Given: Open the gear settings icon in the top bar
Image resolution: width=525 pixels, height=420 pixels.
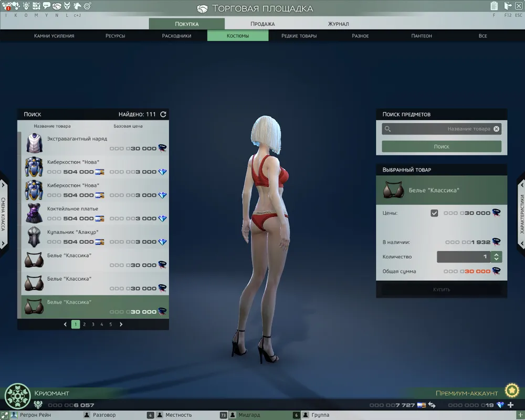Looking at the screenshot, I should point(87,6).
